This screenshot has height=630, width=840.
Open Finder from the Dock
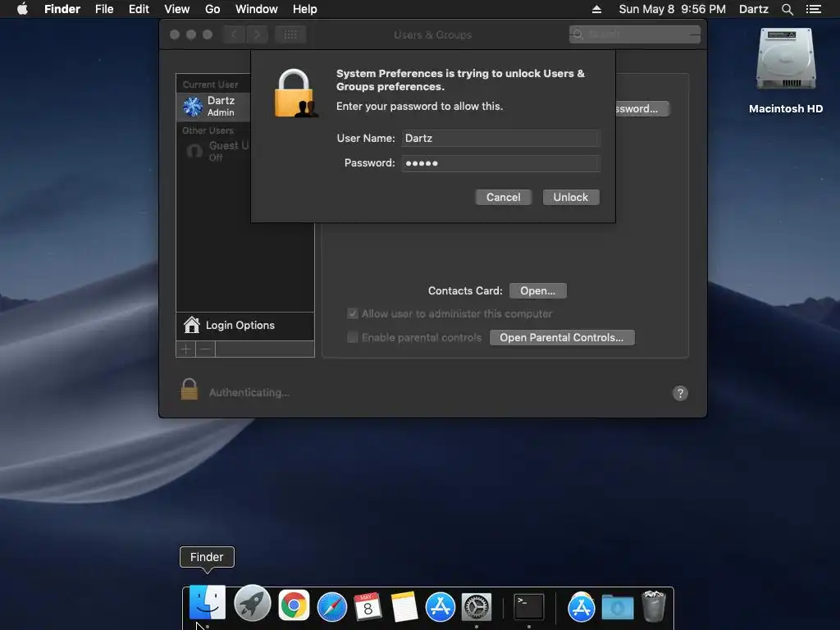[208, 603]
